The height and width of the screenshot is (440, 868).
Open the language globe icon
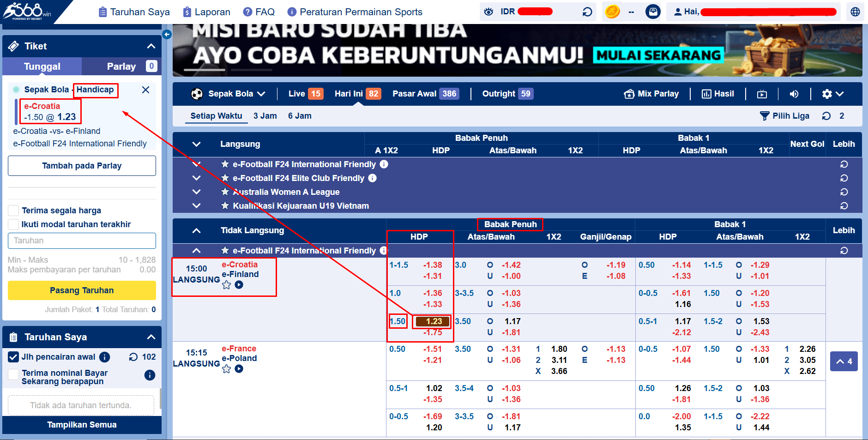856,12
